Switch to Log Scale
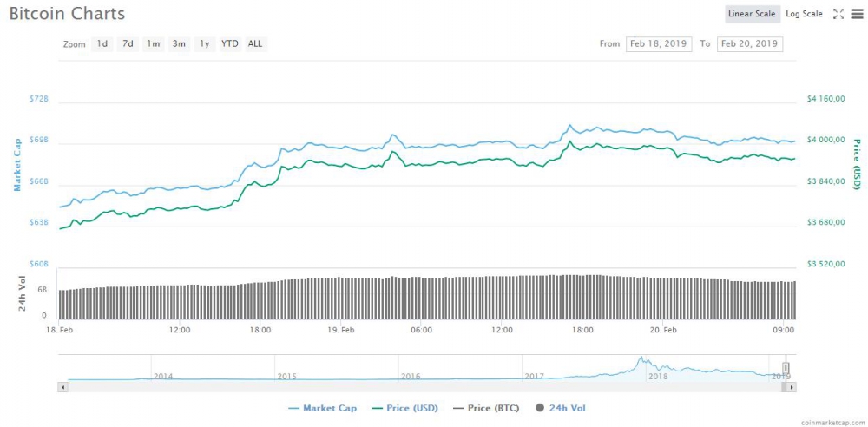Image resolution: width=868 pixels, height=427 pixels. (805, 14)
